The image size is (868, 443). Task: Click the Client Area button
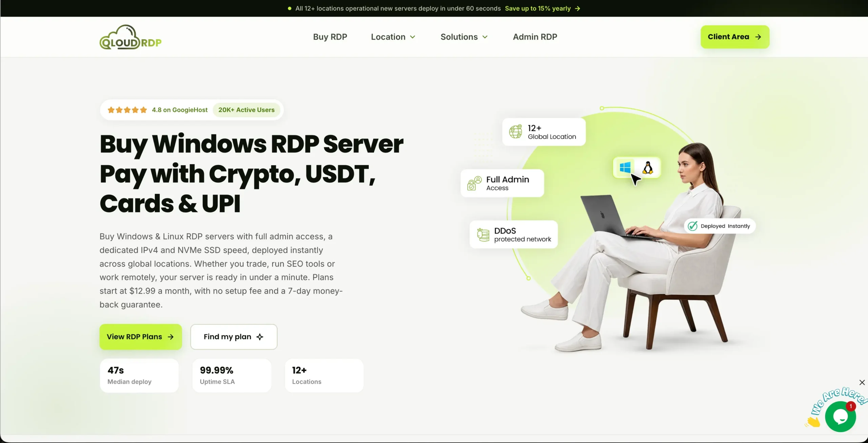click(735, 37)
